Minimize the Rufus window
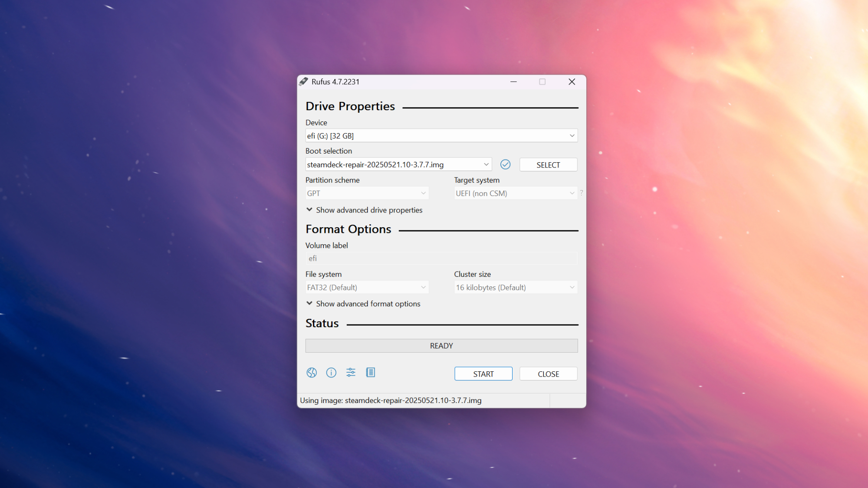This screenshot has height=488, width=868. click(513, 82)
